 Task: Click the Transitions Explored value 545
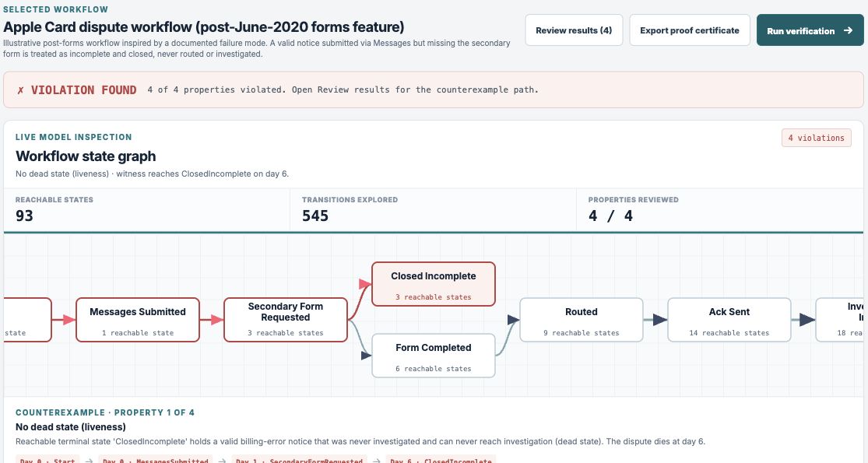(315, 216)
